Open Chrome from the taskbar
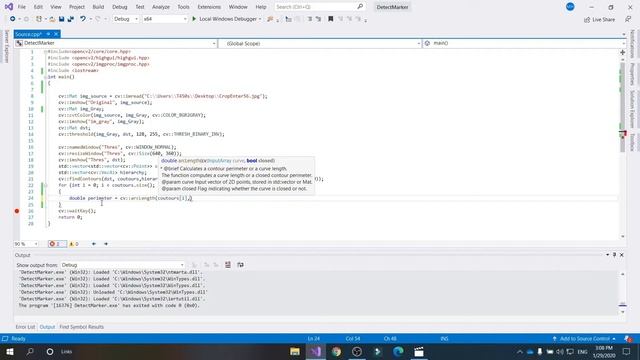This screenshot has width=640, height=360. coord(336,351)
